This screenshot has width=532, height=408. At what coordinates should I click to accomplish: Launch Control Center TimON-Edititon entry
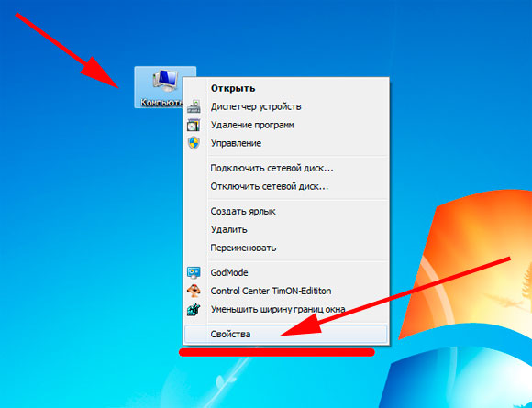coord(285,291)
